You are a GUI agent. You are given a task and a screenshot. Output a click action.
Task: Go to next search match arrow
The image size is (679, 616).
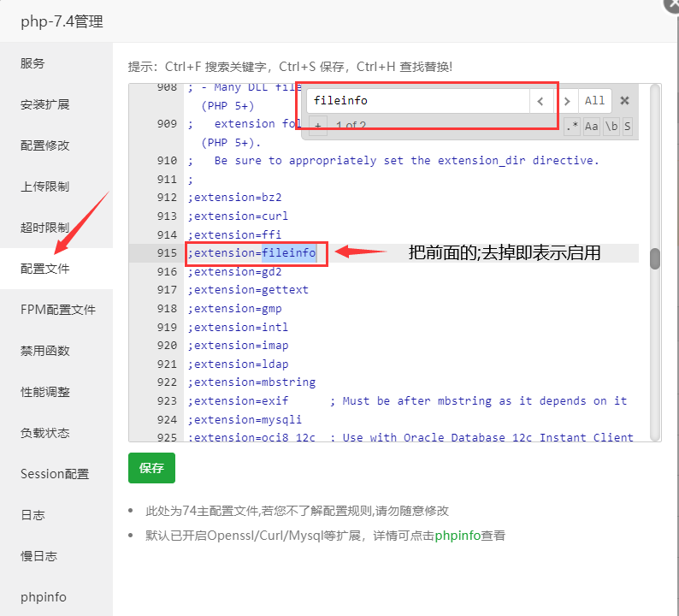click(567, 101)
